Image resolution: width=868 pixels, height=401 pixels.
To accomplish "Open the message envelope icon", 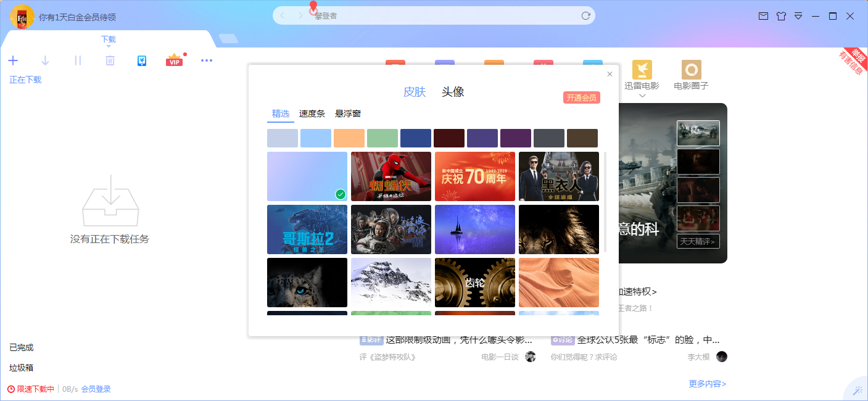I will click(x=762, y=17).
